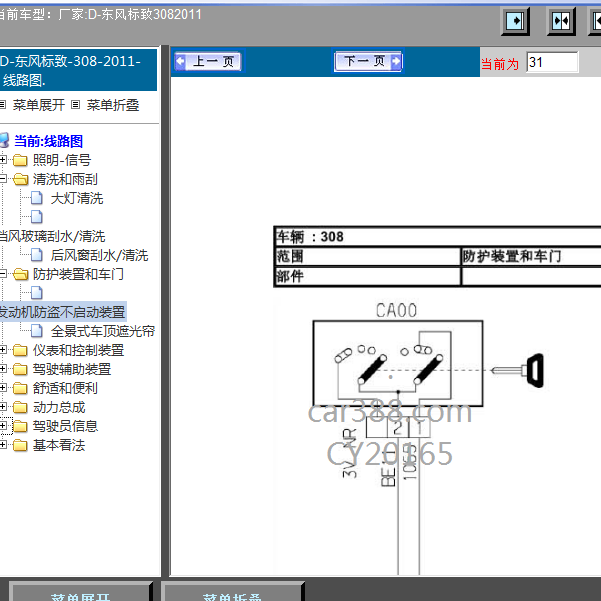
Task: Click the 仪表和控制装置 folder label
Action: (x=78, y=350)
